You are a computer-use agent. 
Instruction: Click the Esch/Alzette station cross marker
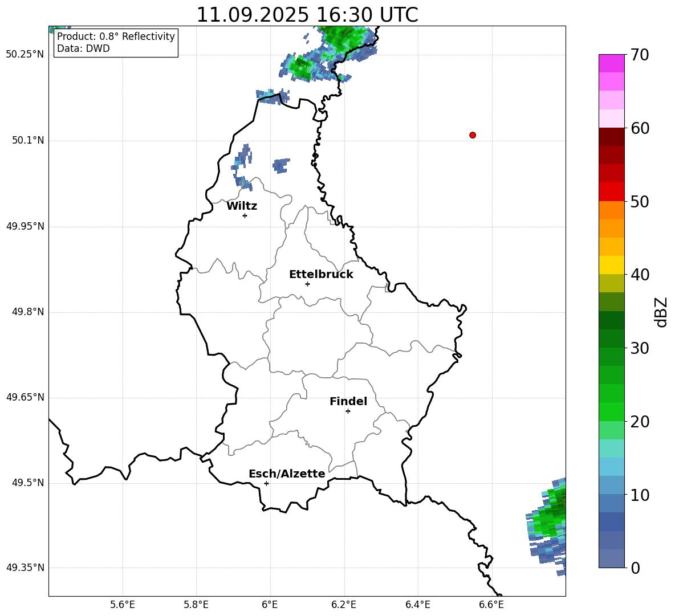pos(266,483)
